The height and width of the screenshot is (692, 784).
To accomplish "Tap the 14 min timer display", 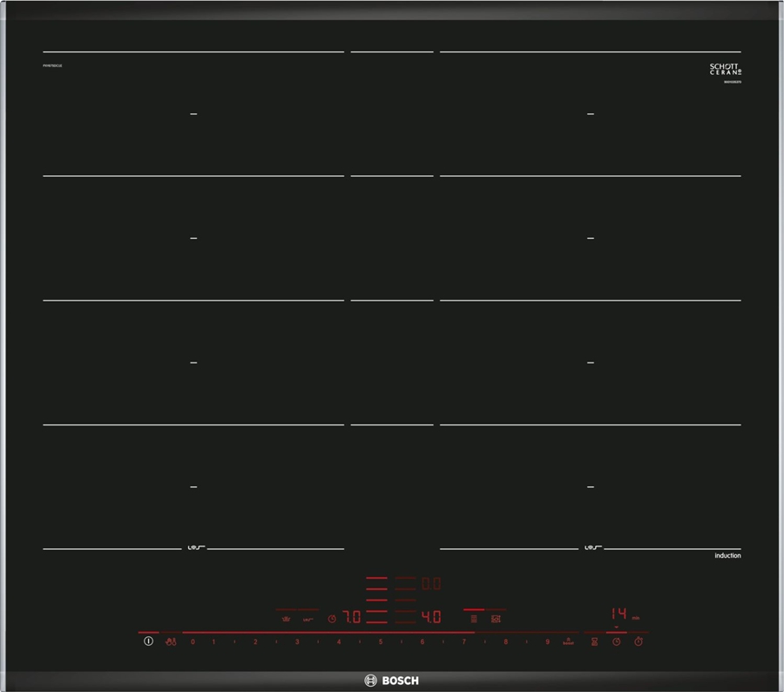I will 618,614.
